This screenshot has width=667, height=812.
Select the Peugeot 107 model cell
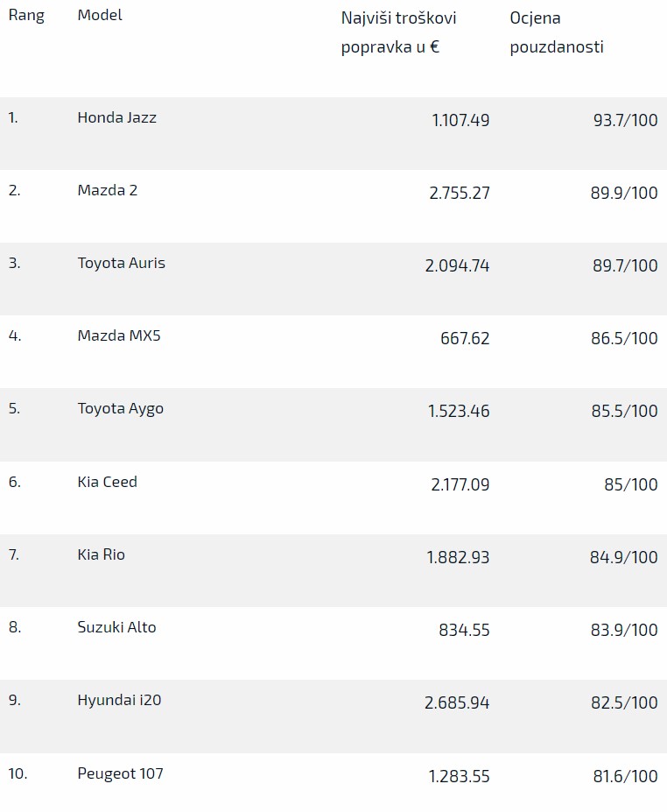pyautogui.click(x=120, y=773)
